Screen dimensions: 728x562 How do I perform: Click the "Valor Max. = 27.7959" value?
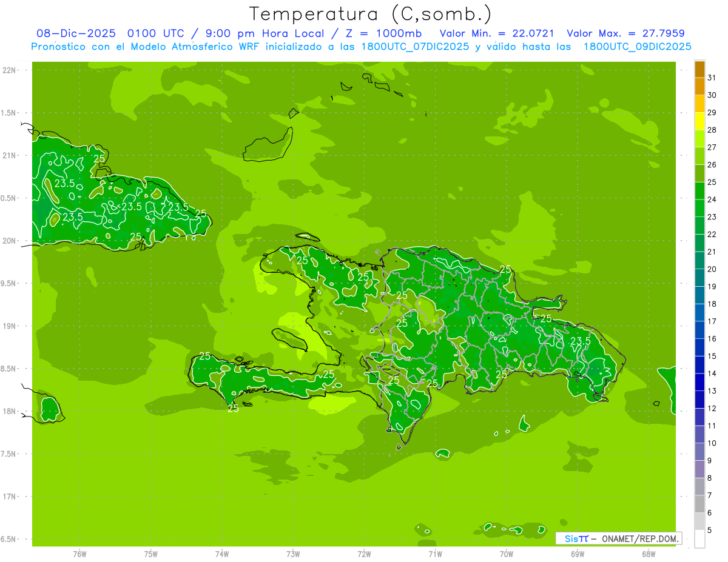pos(625,33)
